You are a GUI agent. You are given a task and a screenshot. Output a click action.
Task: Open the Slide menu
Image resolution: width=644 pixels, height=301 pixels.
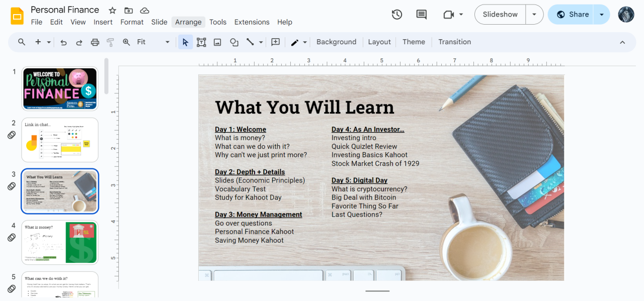159,22
